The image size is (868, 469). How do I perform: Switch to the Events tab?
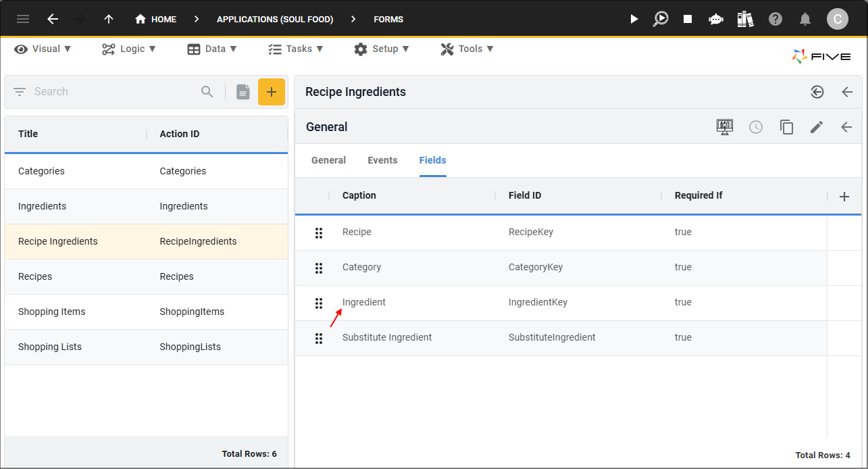[382, 161]
